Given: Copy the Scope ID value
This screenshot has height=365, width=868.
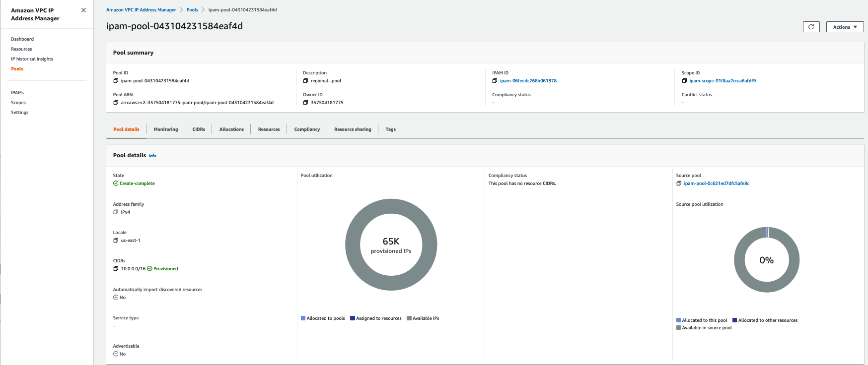Looking at the screenshot, I should [684, 81].
